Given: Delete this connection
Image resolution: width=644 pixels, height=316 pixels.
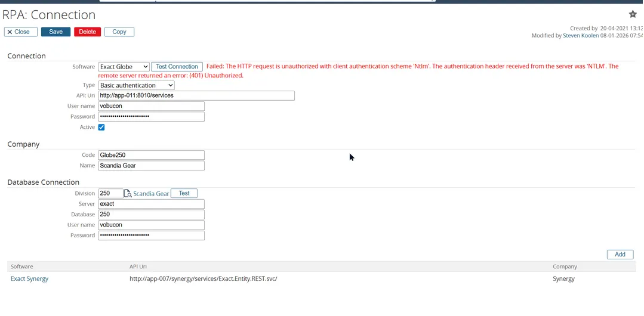Looking at the screenshot, I should pos(88,32).
